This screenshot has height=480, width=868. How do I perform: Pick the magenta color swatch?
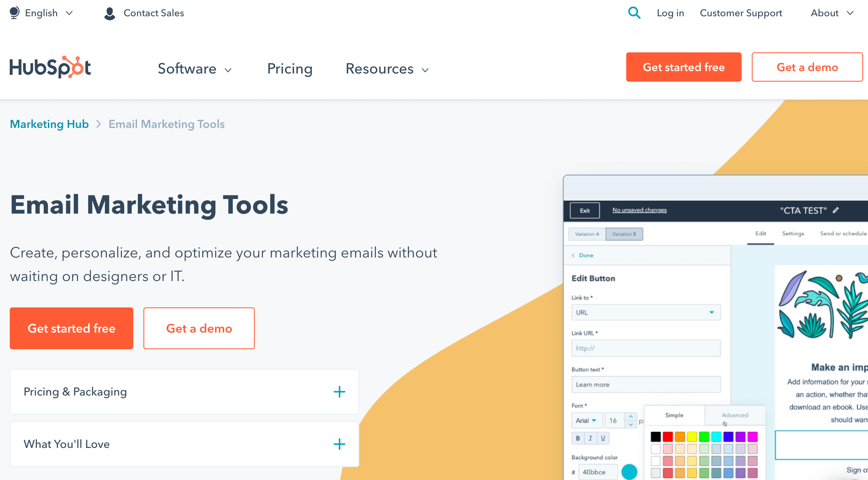pos(753,437)
